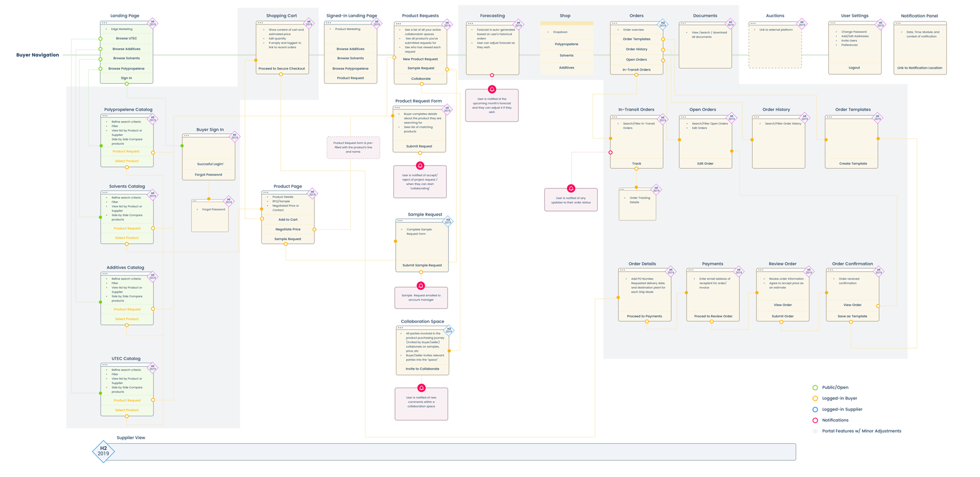The image size is (980, 477).
Task: Click the bell above the new comments collaboration note
Action: pyautogui.click(x=422, y=388)
